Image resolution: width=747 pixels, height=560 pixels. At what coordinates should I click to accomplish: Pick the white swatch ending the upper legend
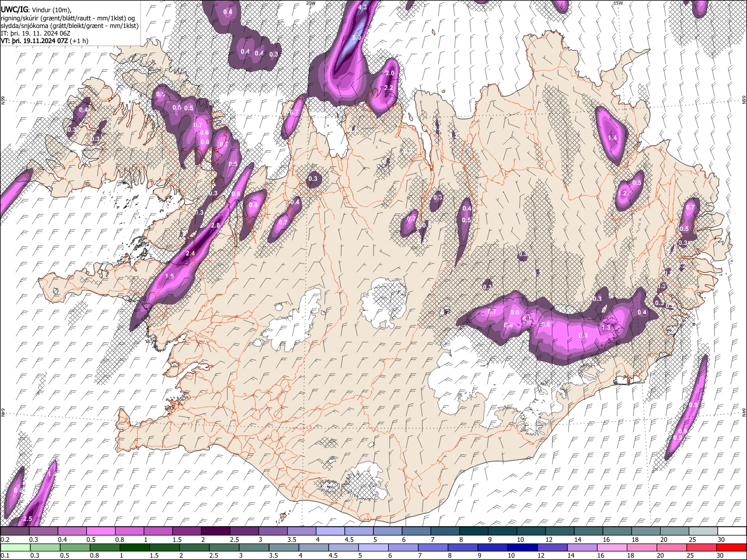pos(731,531)
